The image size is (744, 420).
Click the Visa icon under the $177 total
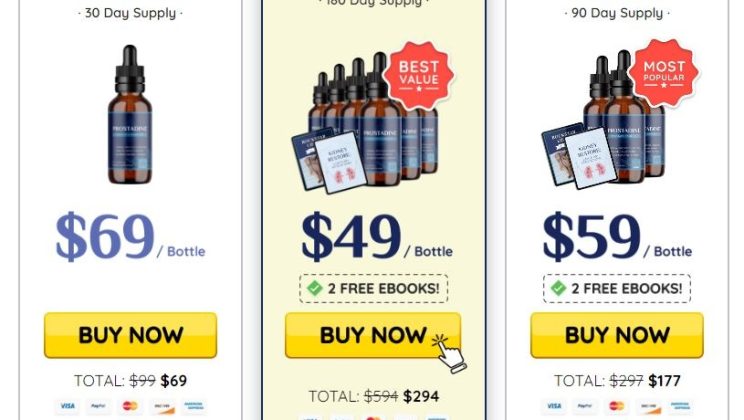(554, 406)
